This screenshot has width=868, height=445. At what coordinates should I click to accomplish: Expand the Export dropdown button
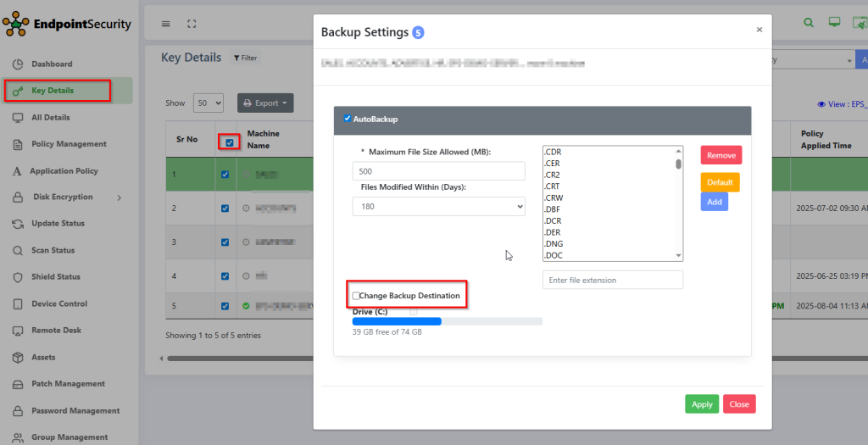(265, 103)
